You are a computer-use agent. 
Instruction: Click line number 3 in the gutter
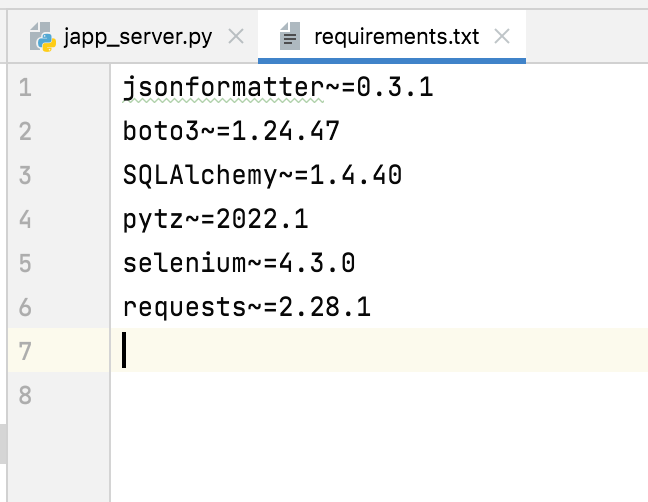click(x=25, y=175)
